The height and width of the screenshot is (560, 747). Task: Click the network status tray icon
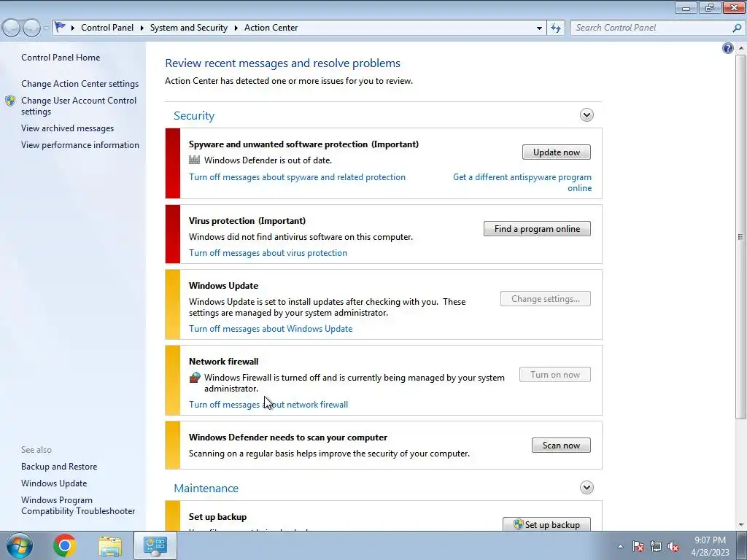[x=656, y=546]
